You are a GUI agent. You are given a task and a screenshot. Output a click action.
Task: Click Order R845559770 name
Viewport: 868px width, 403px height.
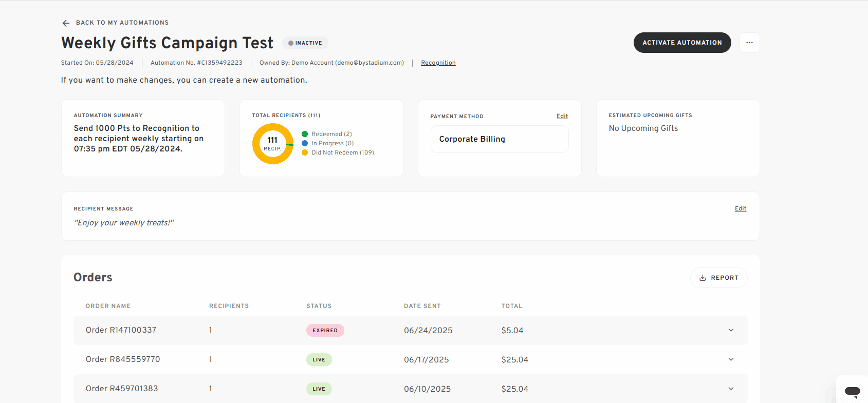coord(123,359)
